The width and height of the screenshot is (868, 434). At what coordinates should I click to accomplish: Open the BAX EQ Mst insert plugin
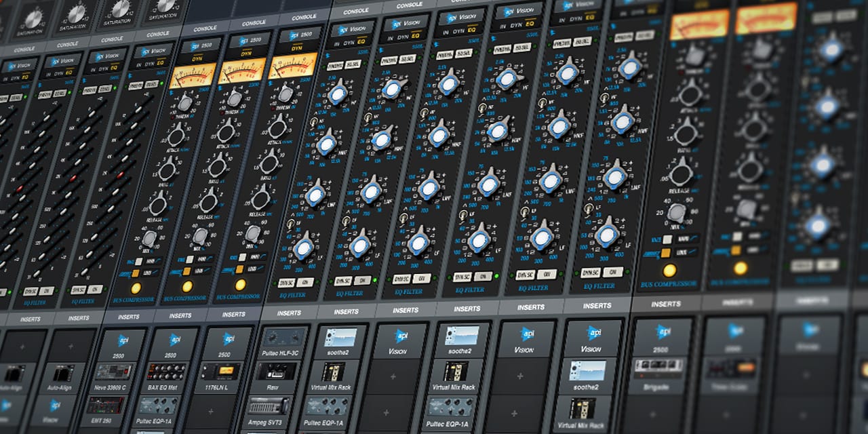(167, 371)
